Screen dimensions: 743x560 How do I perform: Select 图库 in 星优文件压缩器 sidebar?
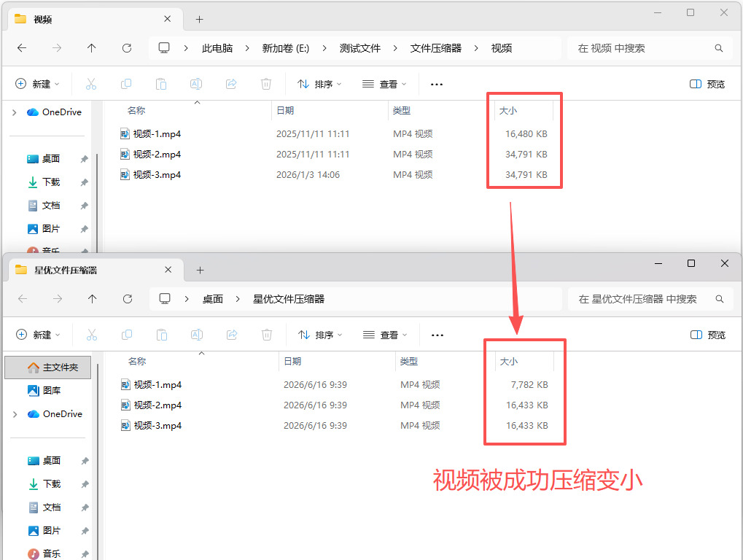(48, 390)
